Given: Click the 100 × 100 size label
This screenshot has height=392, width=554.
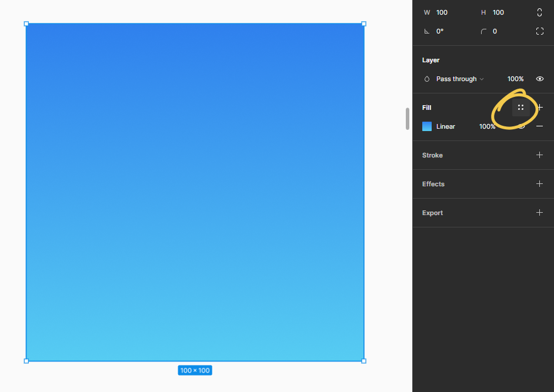Looking at the screenshot, I should 195,370.
